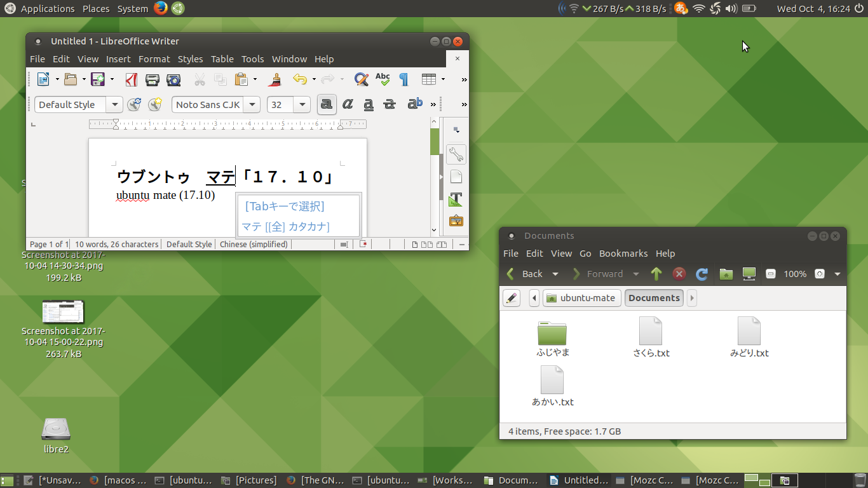Open a file using Writer's folder icon

click(x=71, y=79)
